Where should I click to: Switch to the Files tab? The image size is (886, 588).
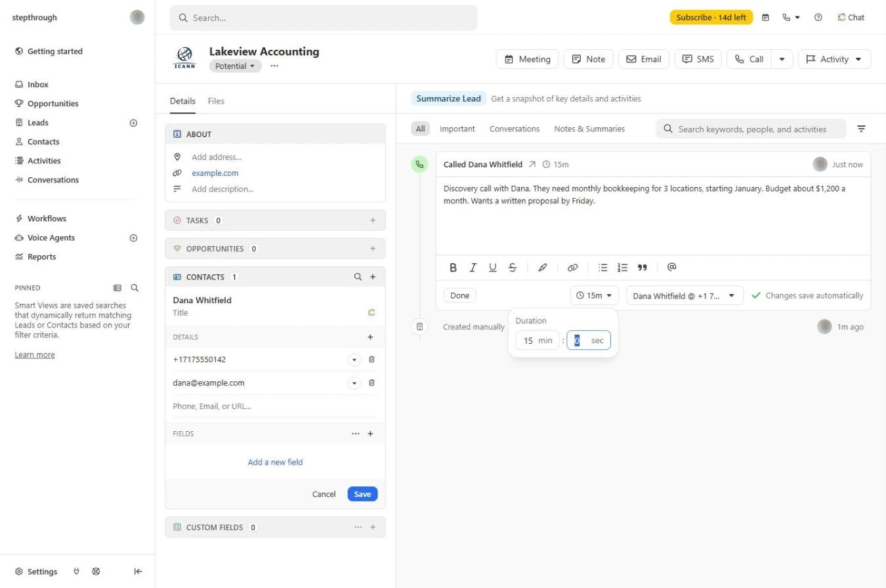tap(216, 101)
